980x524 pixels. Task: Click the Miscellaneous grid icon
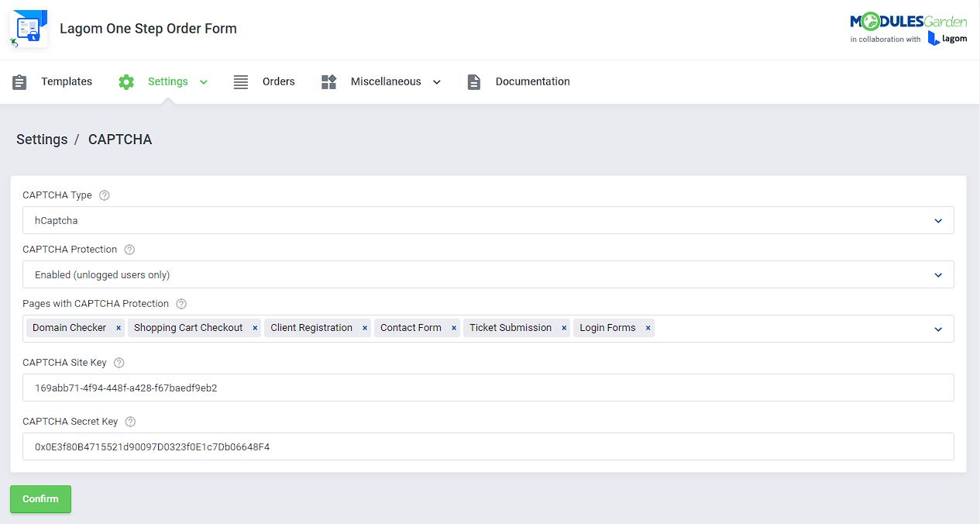(x=328, y=81)
